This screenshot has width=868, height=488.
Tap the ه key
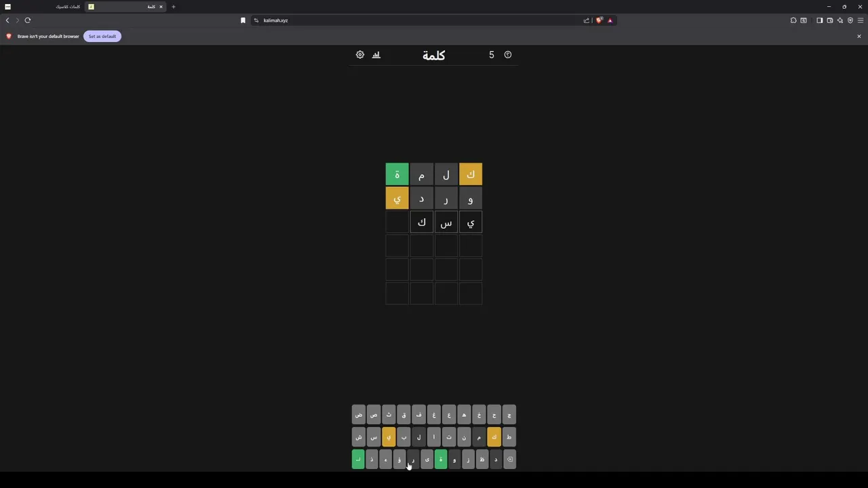[x=464, y=415]
